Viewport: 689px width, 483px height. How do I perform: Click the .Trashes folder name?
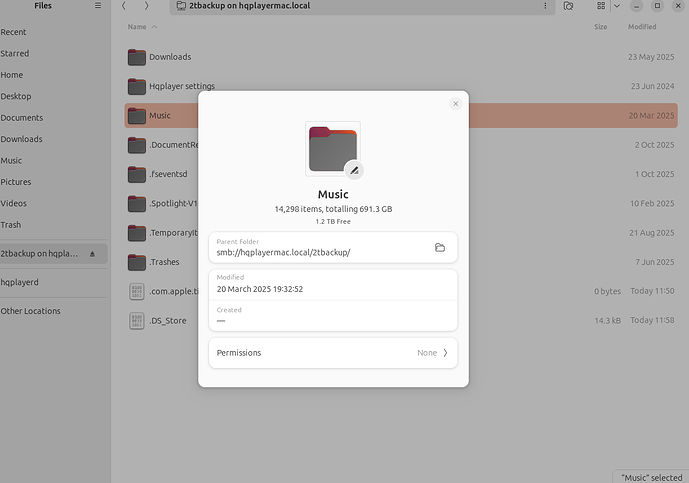(x=164, y=262)
